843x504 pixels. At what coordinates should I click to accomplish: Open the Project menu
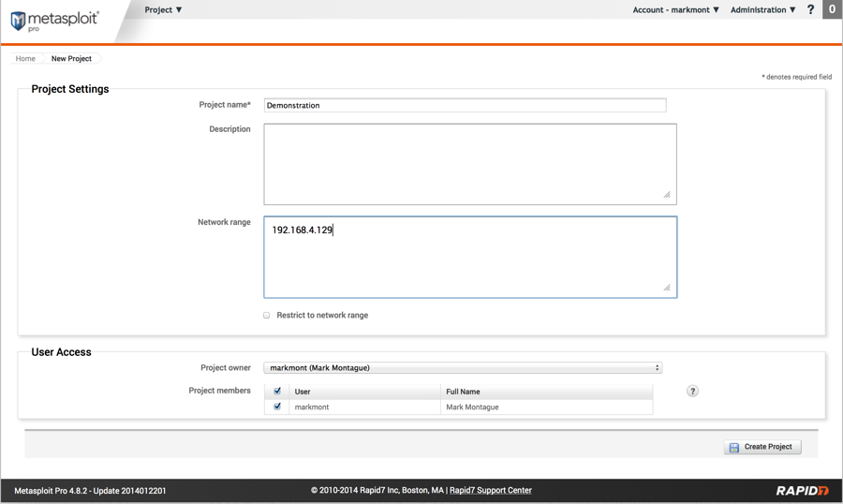click(x=163, y=9)
